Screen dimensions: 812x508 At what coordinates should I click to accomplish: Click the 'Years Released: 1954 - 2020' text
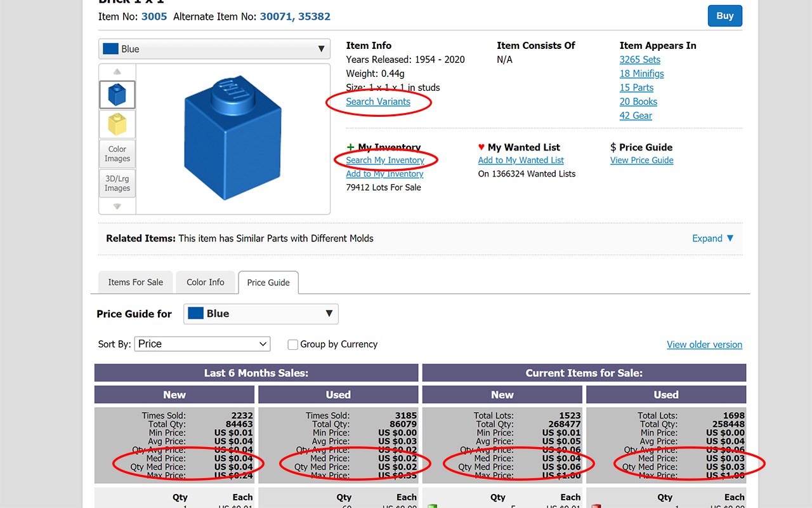(405, 60)
